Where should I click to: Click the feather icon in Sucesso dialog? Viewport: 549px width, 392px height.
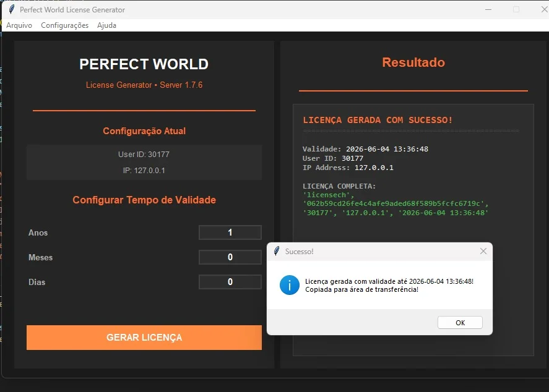pyautogui.click(x=277, y=251)
